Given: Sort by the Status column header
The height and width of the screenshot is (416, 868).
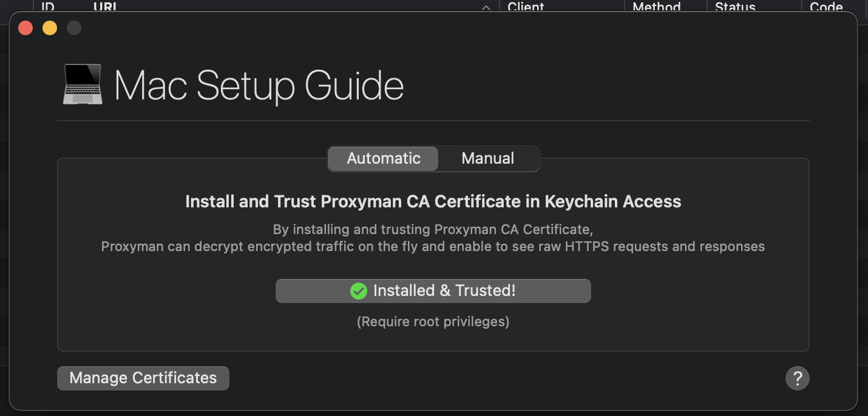Looking at the screenshot, I should (x=734, y=7).
